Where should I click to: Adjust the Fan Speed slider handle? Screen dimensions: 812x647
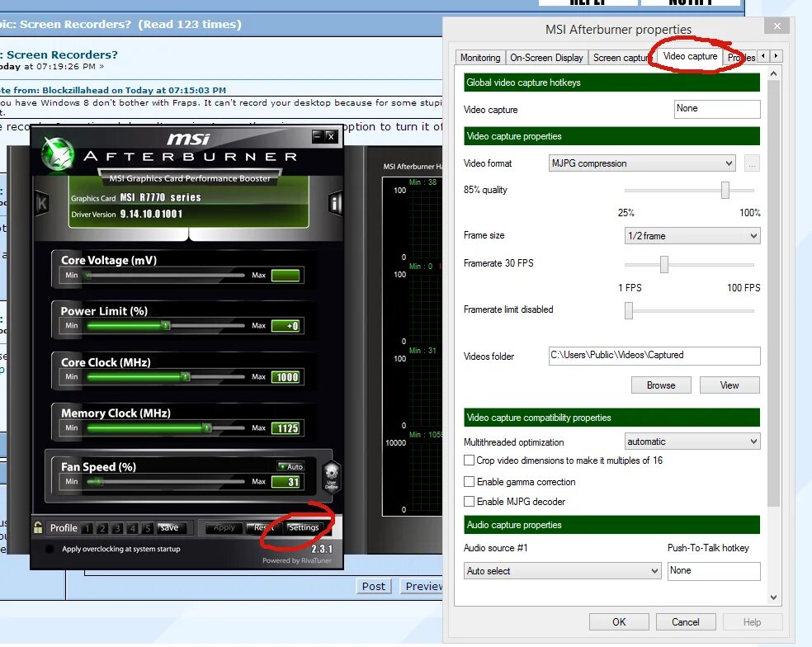pos(98,482)
